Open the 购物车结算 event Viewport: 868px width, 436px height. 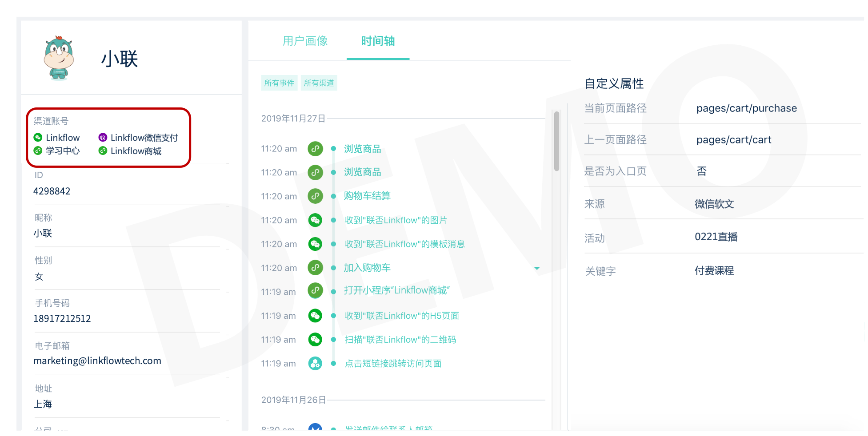point(367,196)
